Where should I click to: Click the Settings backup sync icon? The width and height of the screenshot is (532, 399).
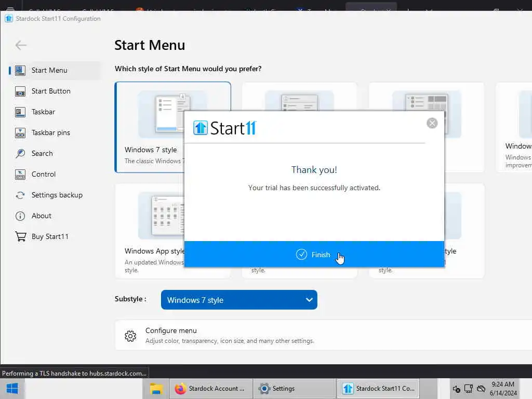(x=20, y=195)
